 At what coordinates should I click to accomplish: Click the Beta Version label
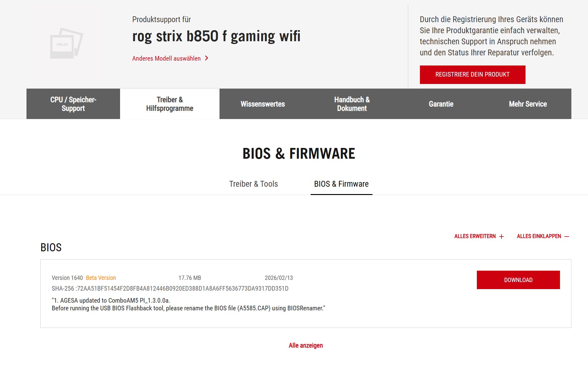[x=101, y=278]
